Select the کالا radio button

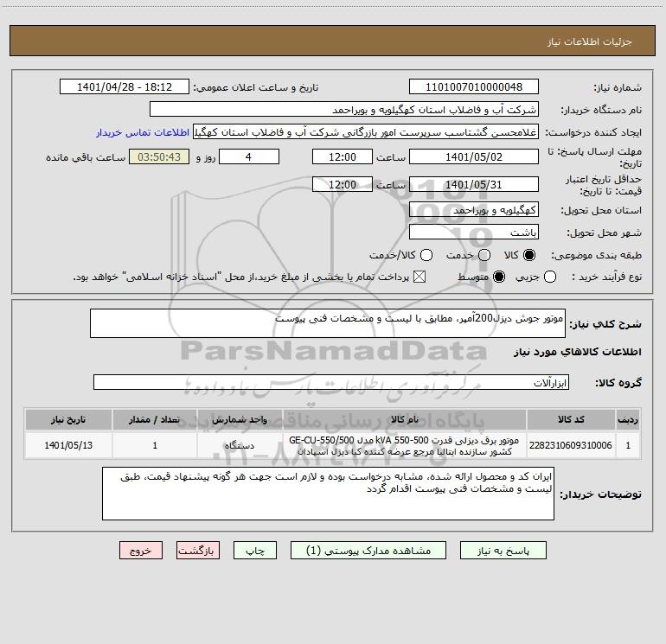[529, 255]
